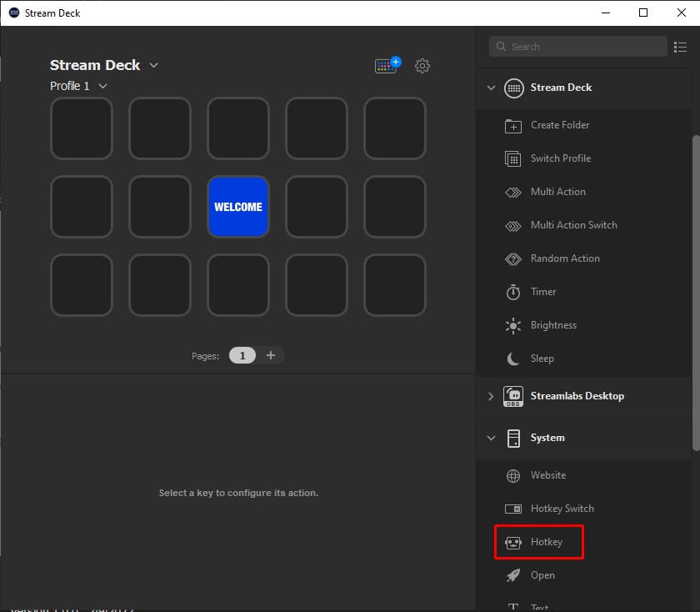Click the Streamlabs Desktop heading text

pyautogui.click(x=577, y=396)
